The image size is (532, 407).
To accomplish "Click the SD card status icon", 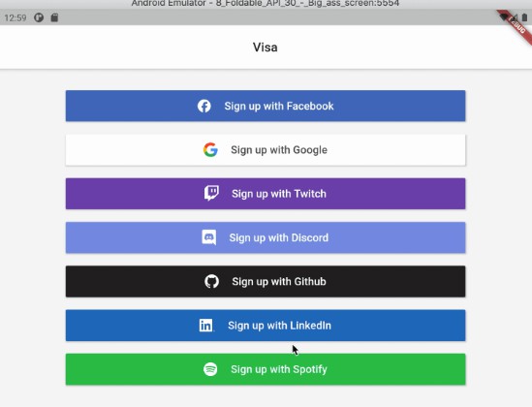I will pos(54,17).
